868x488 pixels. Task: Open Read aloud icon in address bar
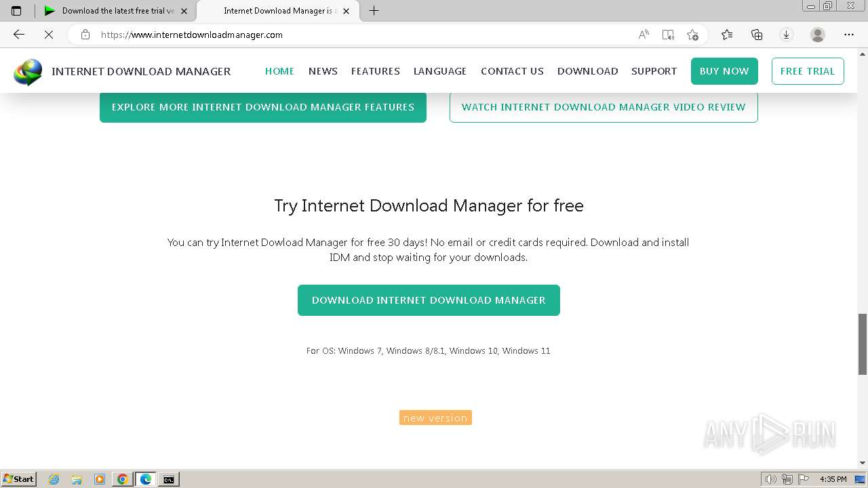click(x=644, y=35)
